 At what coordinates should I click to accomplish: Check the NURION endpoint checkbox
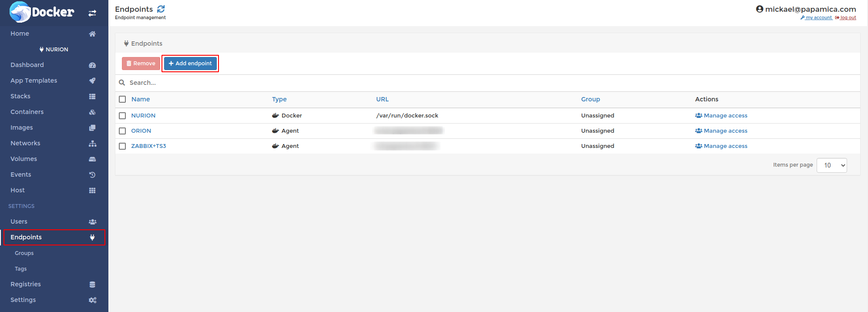click(x=122, y=116)
